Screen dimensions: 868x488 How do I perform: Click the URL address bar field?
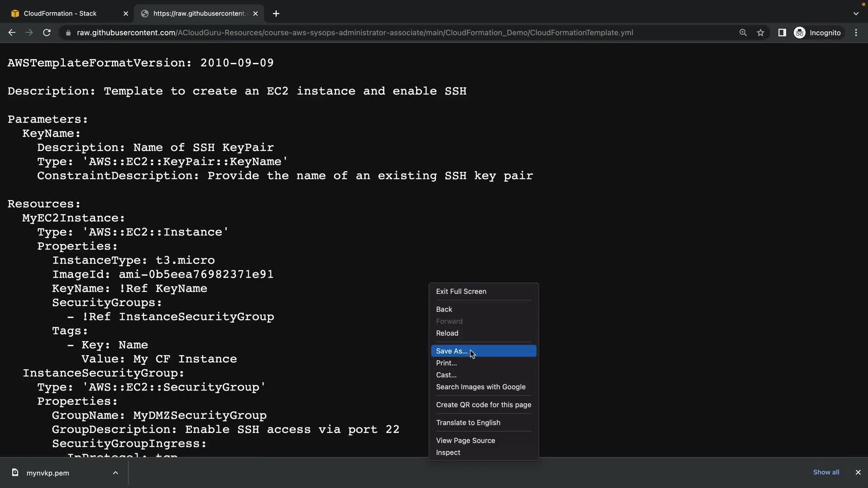(354, 33)
